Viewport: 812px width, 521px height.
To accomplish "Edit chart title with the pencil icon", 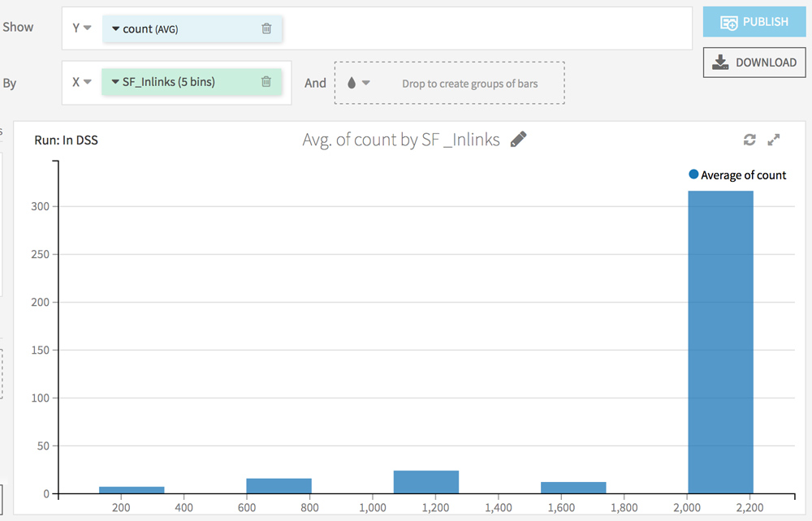I will [518, 139].
